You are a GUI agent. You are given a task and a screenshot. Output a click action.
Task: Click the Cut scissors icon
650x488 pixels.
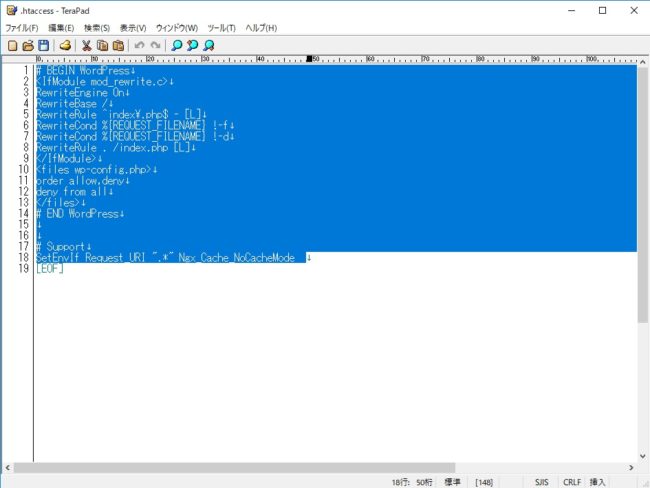(x=86, y=45)
